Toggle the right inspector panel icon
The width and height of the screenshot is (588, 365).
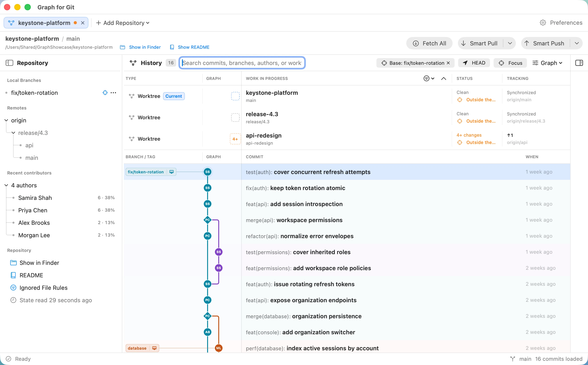tap(579, 63)
